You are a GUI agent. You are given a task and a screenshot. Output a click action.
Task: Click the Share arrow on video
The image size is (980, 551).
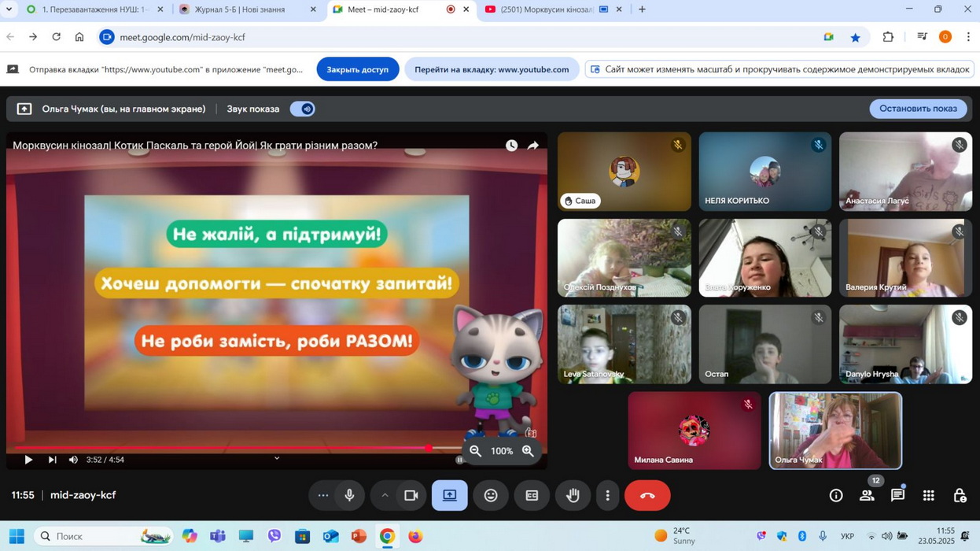click(x=533, y=146)
